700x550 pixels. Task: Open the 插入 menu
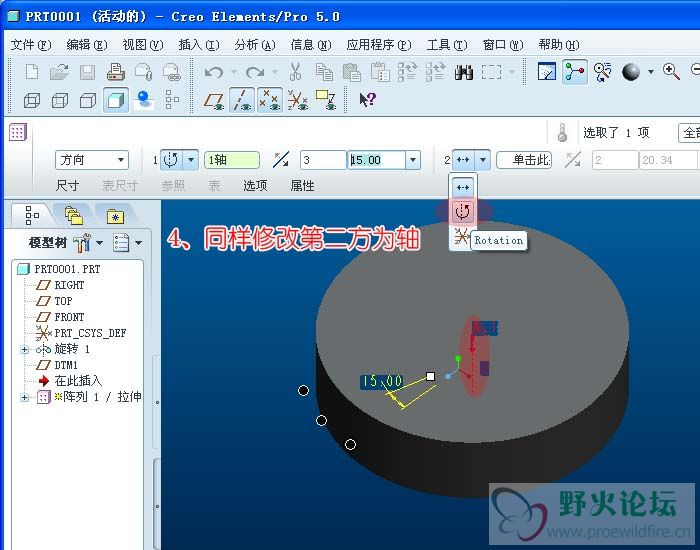point(199,45)
